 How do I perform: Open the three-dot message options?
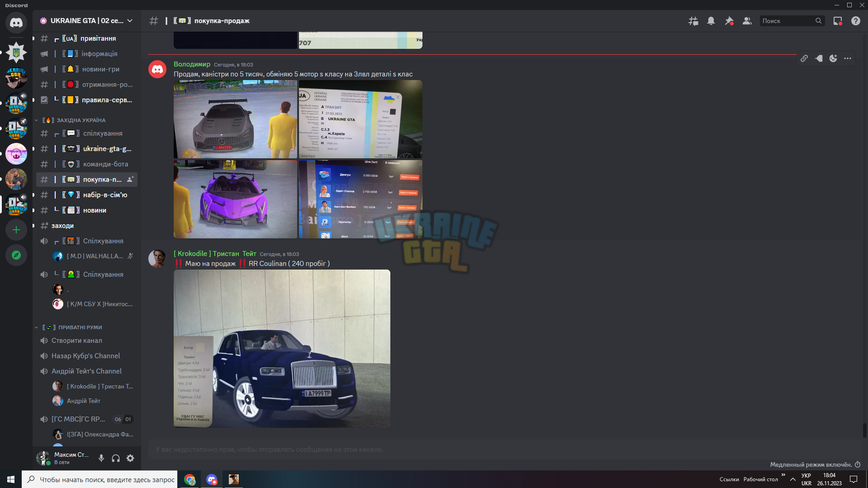click(848, 58)
